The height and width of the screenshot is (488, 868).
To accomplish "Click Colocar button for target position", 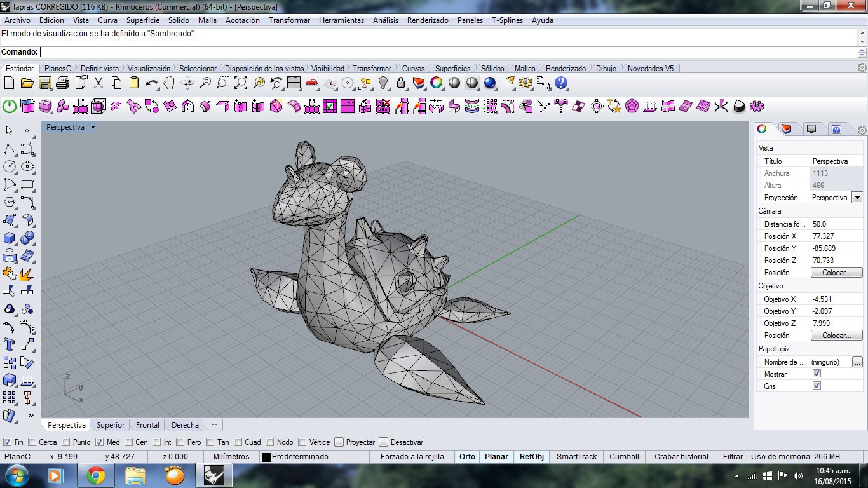I will point(836,335).
